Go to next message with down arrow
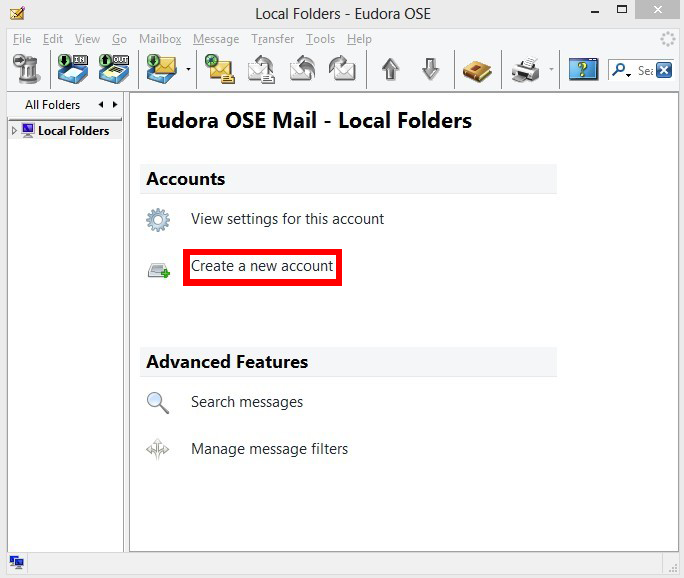 (x=431, y=69)
